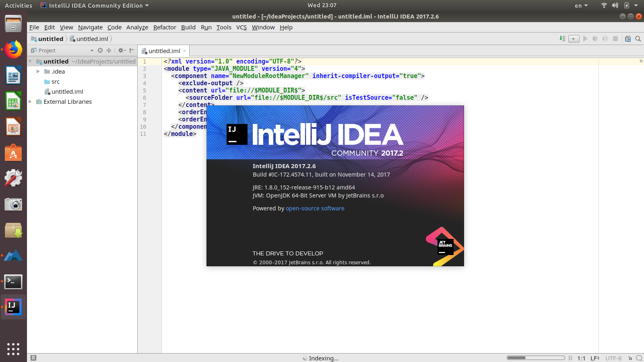Image resolution: width=644 pixels, height=362 pixels.
Task: Select the project structure view icon
Action: tap(629, 39)
